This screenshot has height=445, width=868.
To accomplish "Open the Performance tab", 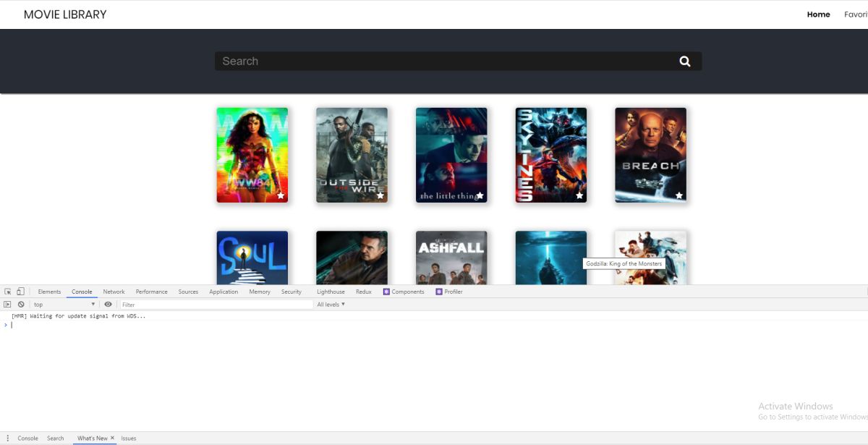I will pos(151,292).
